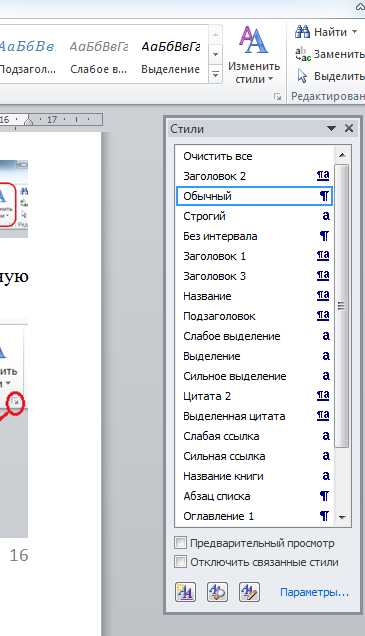Screen dimensions: 365x636
Task: Apply the Сильное выделение style
Action: pyautogui.click(x=254, y=376)
